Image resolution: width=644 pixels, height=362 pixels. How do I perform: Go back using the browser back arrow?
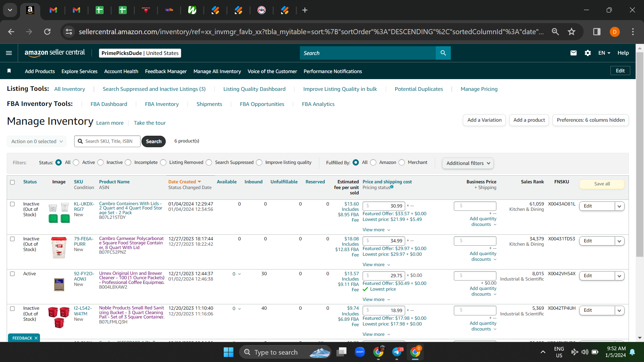point(11,32)
